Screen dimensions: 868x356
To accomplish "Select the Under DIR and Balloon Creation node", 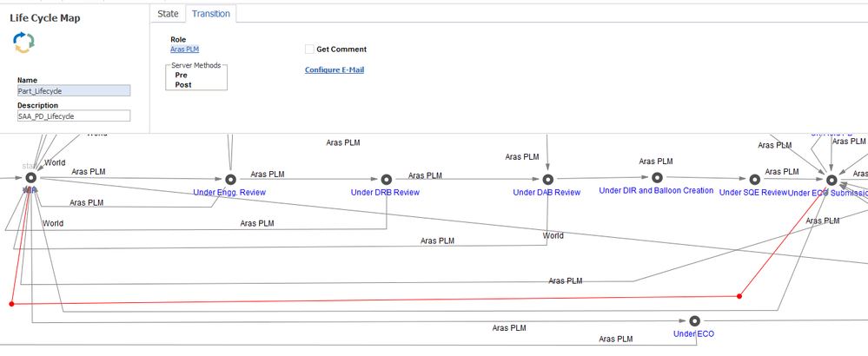I will point(657,177).
